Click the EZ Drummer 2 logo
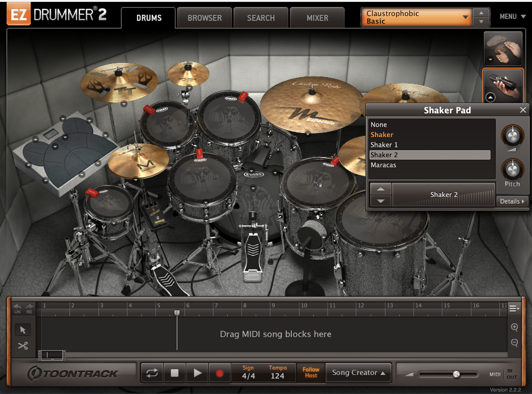 point(57,14)
